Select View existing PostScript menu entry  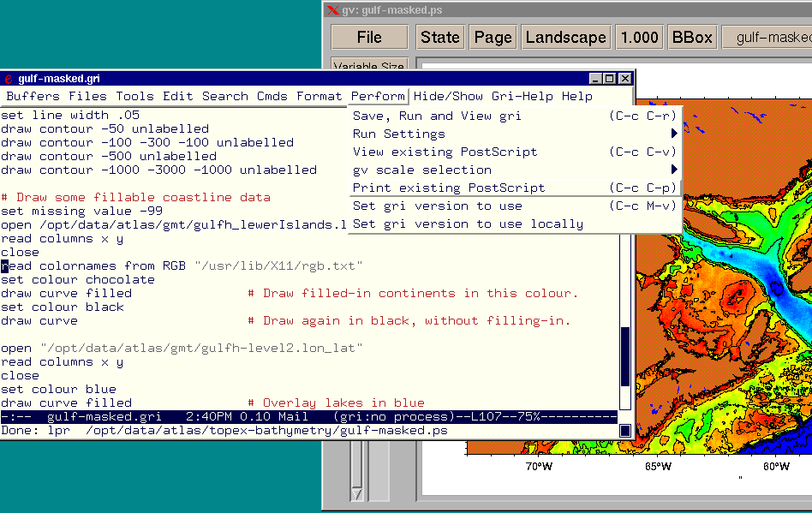tap(445, 152)
